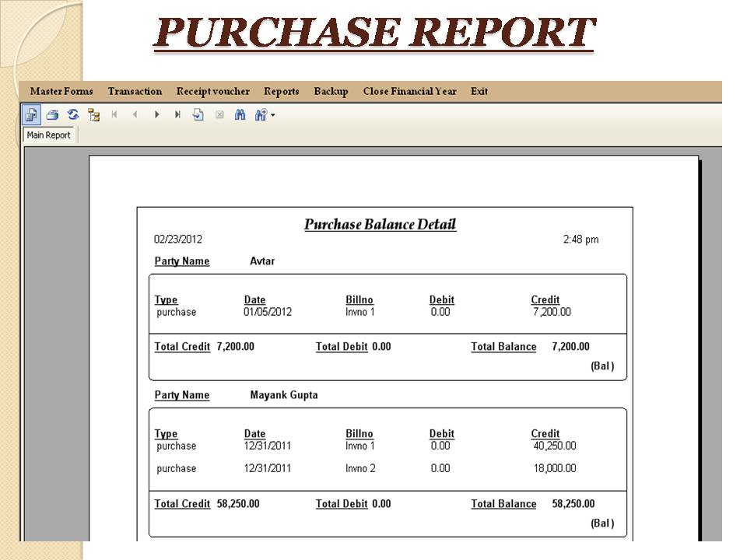Click the Find Text binoculars icon
This screenshot has height=560, width=747.
tap(240, 115)
